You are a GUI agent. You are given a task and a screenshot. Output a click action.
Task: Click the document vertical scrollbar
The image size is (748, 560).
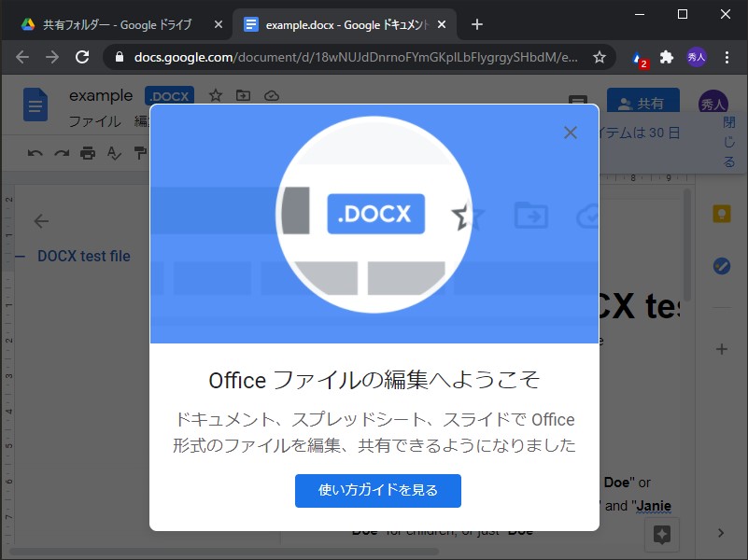coord(687,245)
